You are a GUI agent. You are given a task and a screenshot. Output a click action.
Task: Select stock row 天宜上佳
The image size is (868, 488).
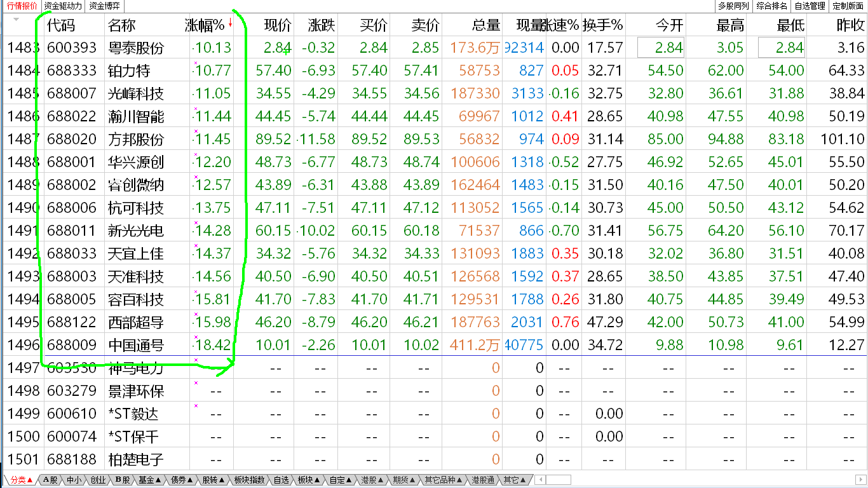tap(434, 254)
